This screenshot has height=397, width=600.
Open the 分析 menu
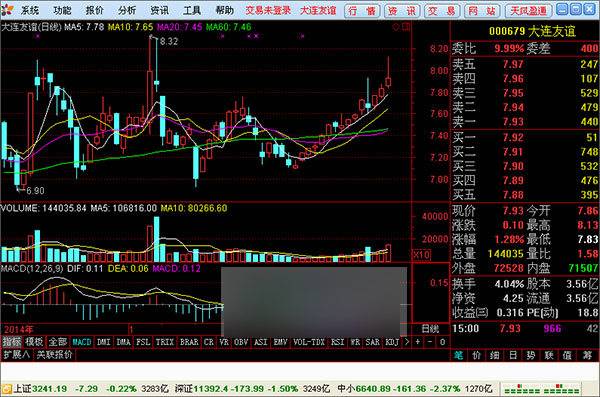click(127, 10)
